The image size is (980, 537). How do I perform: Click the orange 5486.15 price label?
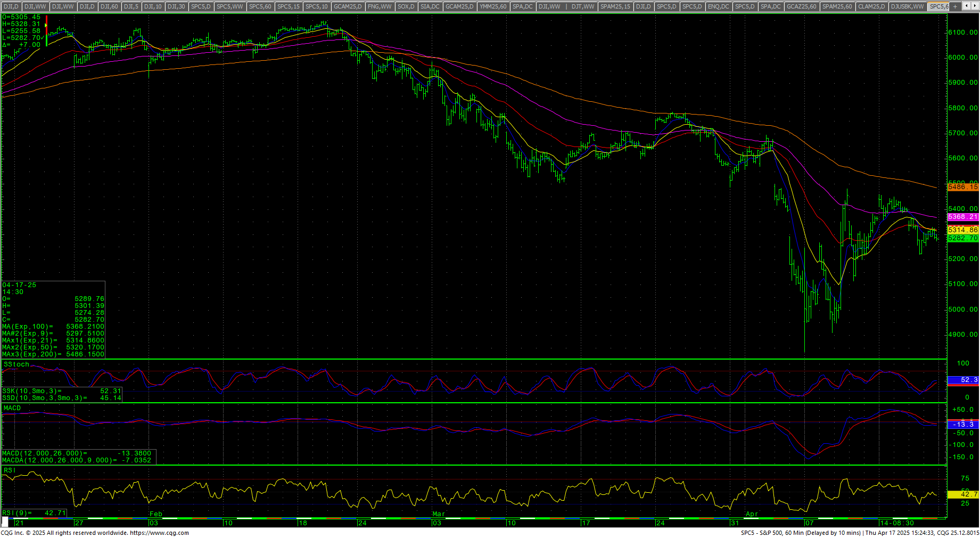pos(962,187)
